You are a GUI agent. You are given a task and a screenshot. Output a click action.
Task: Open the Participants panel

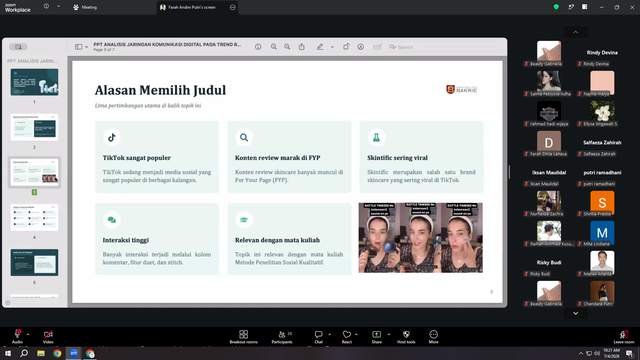(282, 337)
